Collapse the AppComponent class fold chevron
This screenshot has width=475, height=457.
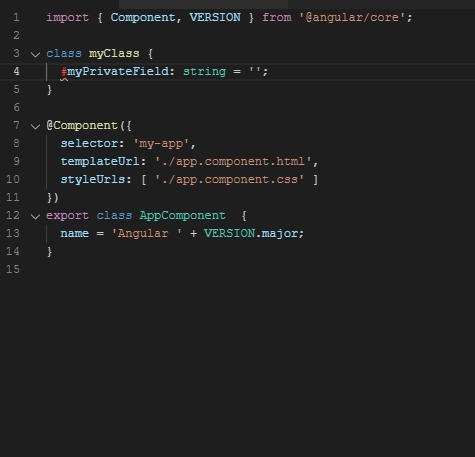tap(35, 216)
